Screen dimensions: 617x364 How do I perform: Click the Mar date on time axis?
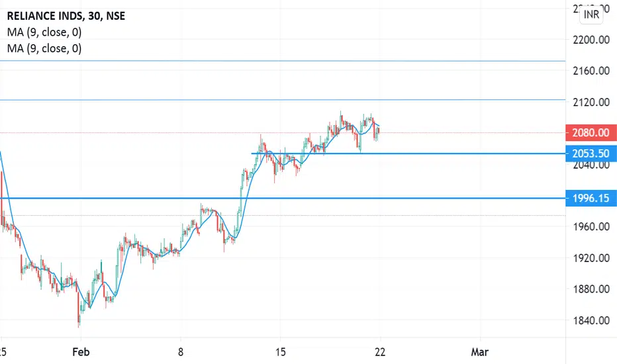pos(480,352)
